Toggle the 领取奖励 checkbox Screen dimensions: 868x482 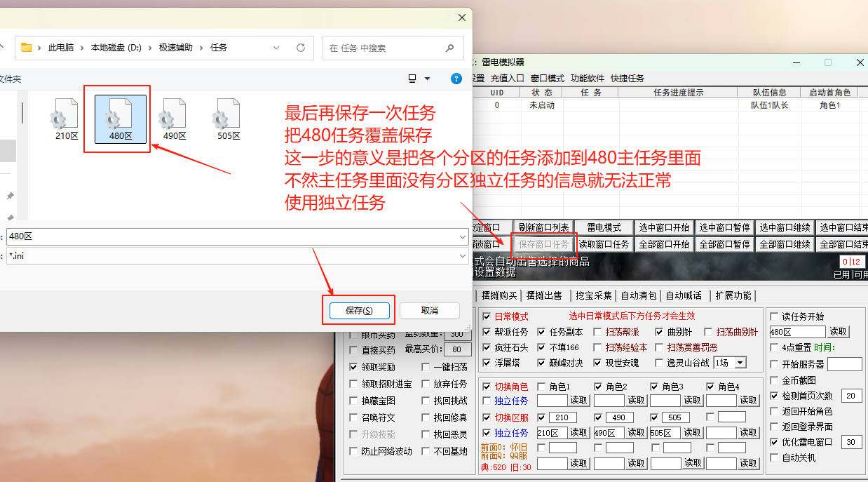(353, 367)
